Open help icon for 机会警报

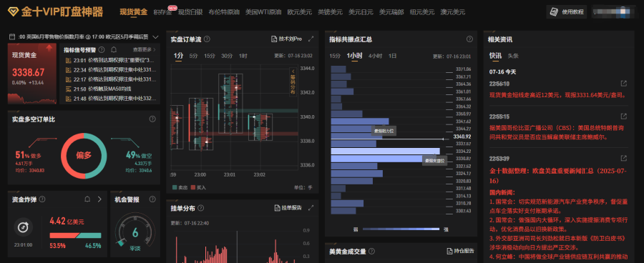coord(152,199)
